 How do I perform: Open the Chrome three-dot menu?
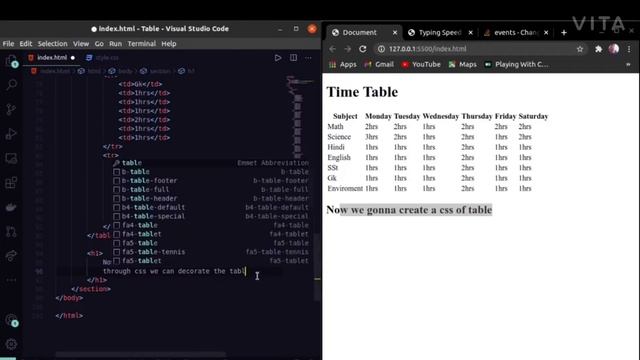click(629, 49)
